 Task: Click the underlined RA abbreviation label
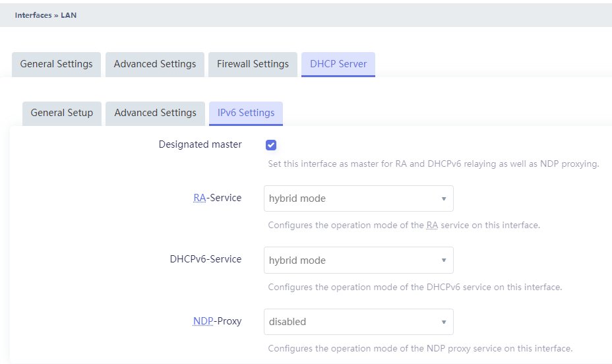[199, 198]
